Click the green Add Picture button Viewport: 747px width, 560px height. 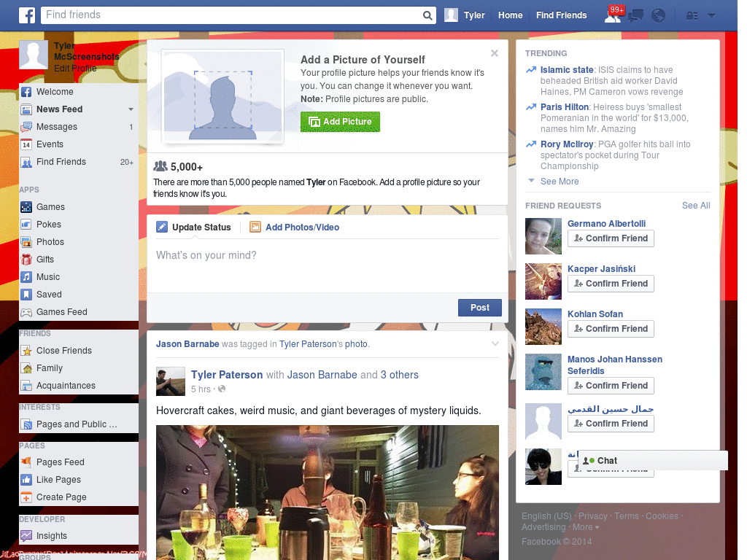(x=340, y=122)
